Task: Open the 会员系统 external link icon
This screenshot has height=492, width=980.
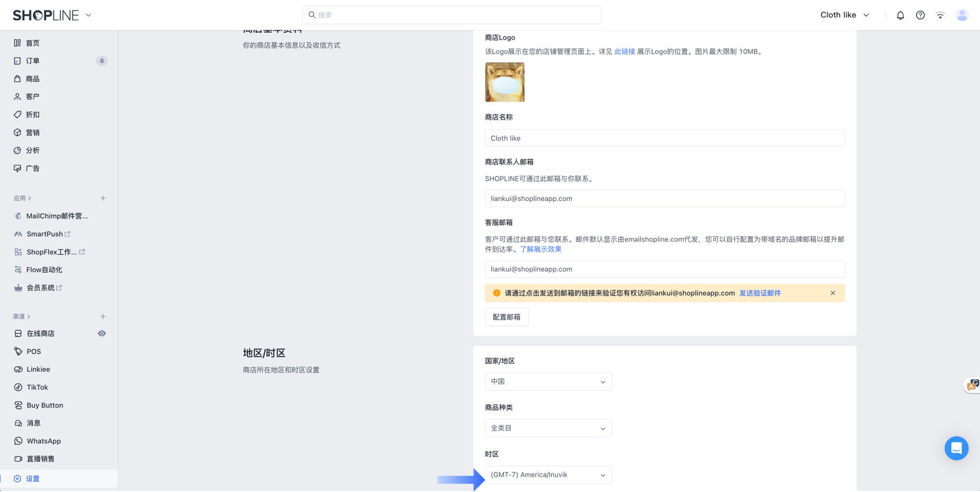Action: [x=59, y=287]
